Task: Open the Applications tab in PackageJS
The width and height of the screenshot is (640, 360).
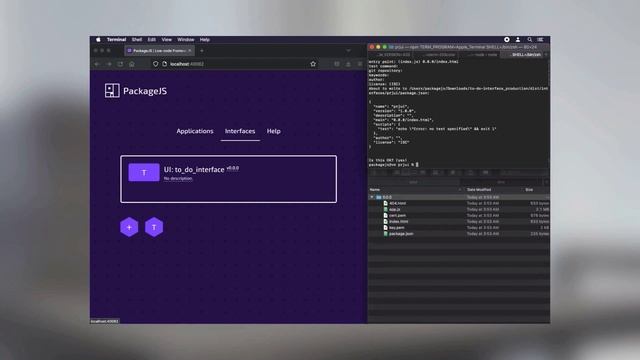Action: point(195,131)
